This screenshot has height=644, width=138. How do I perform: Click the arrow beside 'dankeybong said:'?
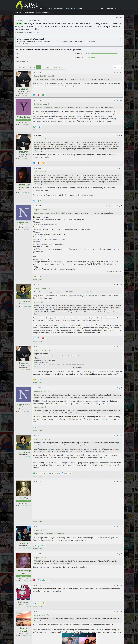tap(48, 615)
